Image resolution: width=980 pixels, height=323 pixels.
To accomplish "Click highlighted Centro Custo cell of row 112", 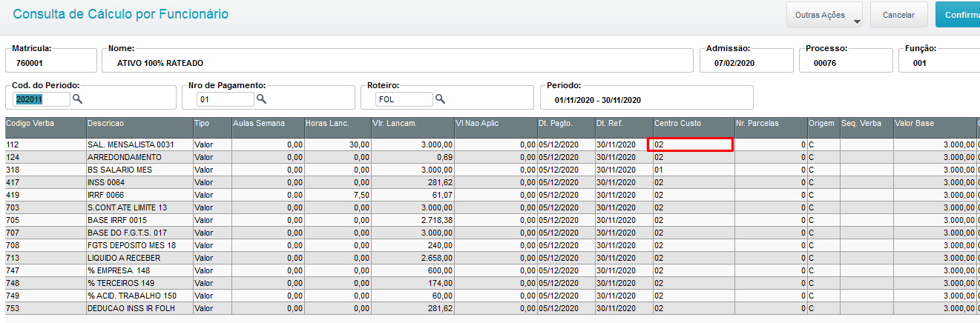I will (x=692, y=144).
